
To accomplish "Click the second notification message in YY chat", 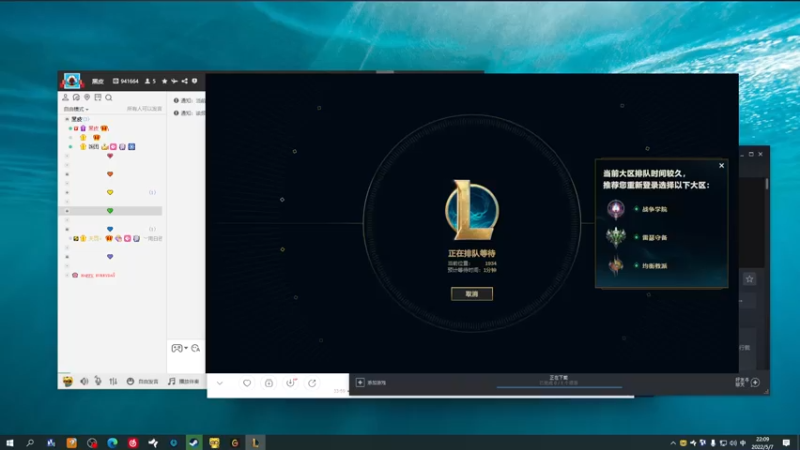I will [189, 113].
